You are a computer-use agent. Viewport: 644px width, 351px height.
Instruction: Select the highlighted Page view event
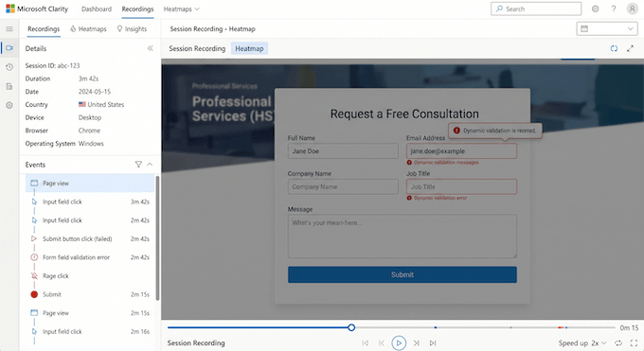pyautogui.click(x=90, y=184)
